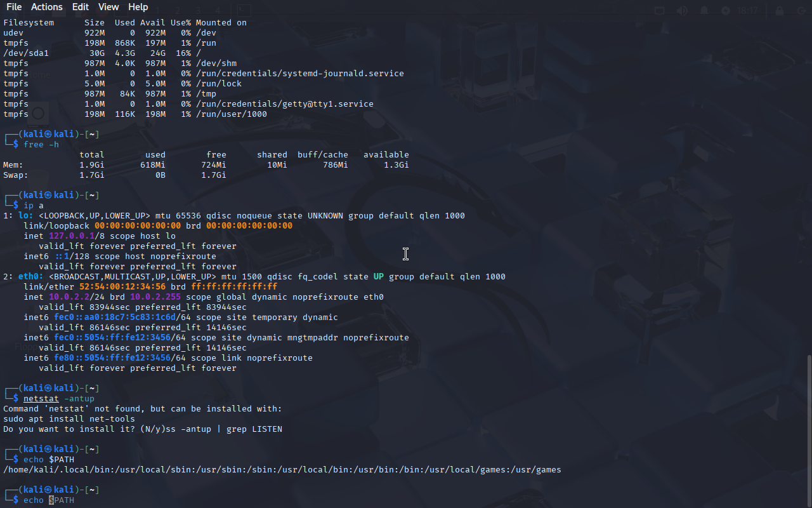Click the '/dev/sda1' filesystem entry
812x508 pixels.
click(26, 53)
